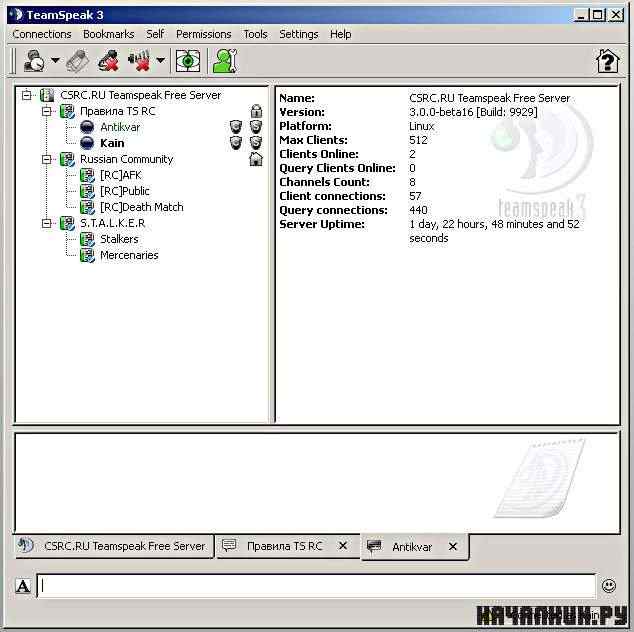Select the CSRC.RU Teamspeak Free Server tree root
Viewport: 634px width, 632px height.
coord(141,95)
